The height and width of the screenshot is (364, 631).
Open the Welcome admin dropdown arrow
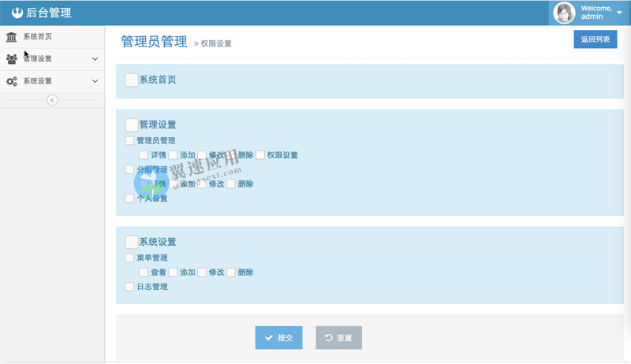tap(619, 13)
